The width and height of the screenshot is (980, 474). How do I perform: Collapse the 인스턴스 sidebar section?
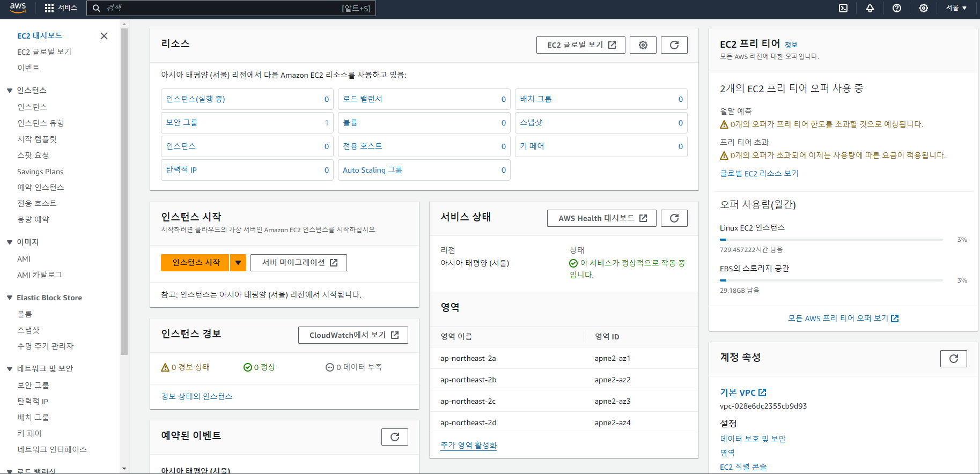[x=10, y=91]
